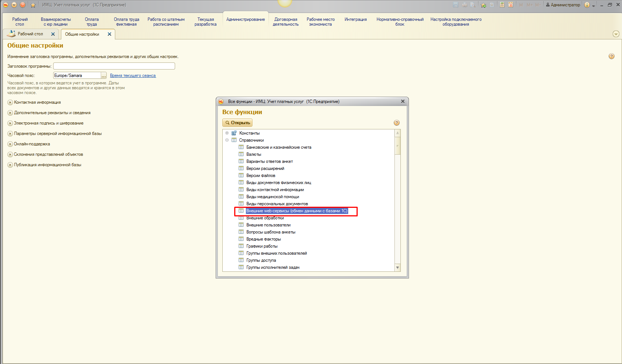Follow the Время текущего сеанса link
Viewport: 622px width, 364px height.
pos(133,75)
